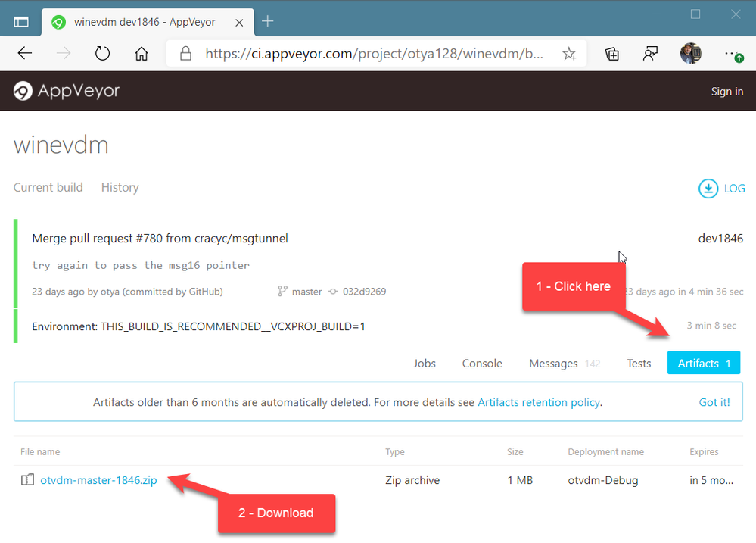The height and width of the screenshot is (543, 756).
Task: Click the Expires column header
Action: (704, 452)
